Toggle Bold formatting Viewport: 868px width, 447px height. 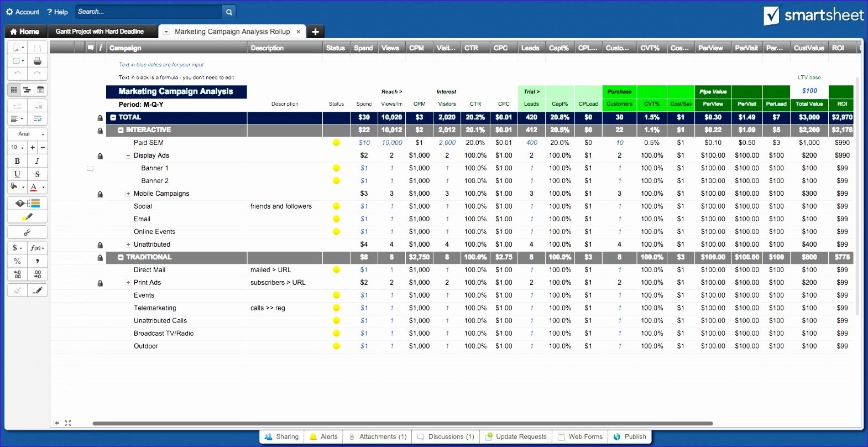pyautogui.click(x=17, y=161)
